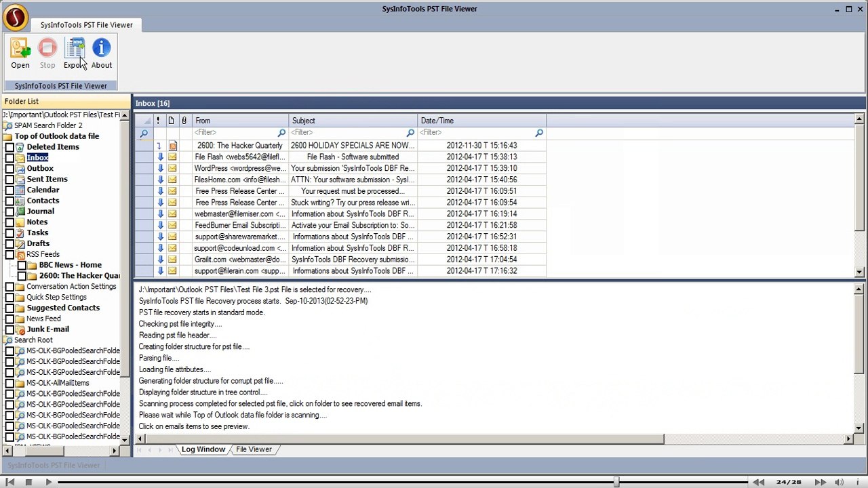
Task: Select the Search Root tree node
Action: tap(33, 340)
